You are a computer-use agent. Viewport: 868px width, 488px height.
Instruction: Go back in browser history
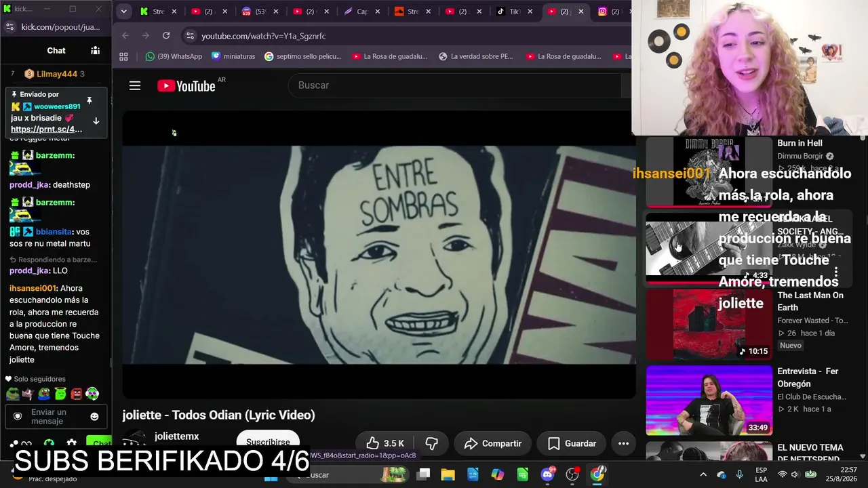(125, 35)
